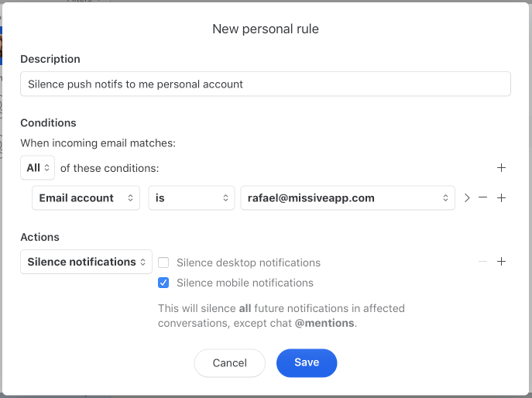Add a condition using the condition row's plus icon
The image size is (532, 398).
tap(501, 198)
